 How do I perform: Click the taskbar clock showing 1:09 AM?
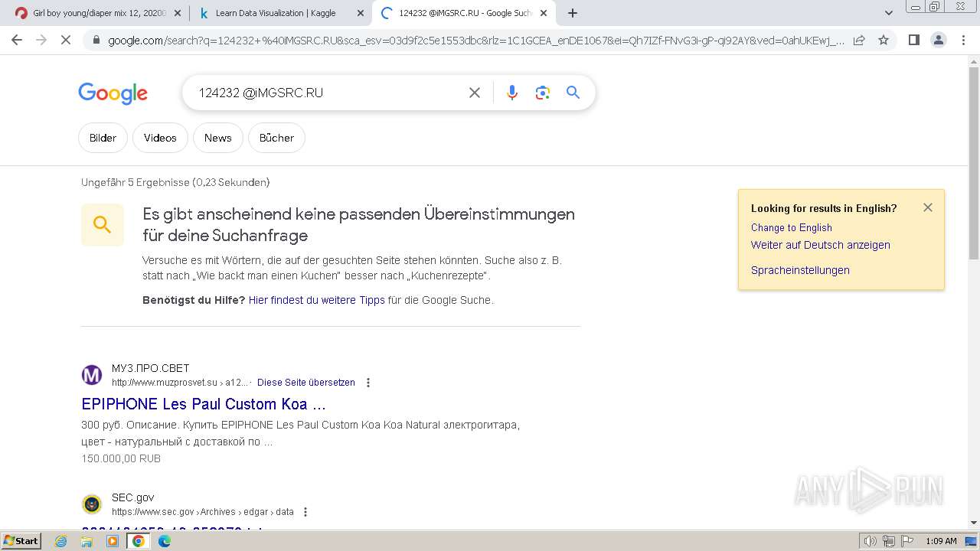tap(941, 541)
